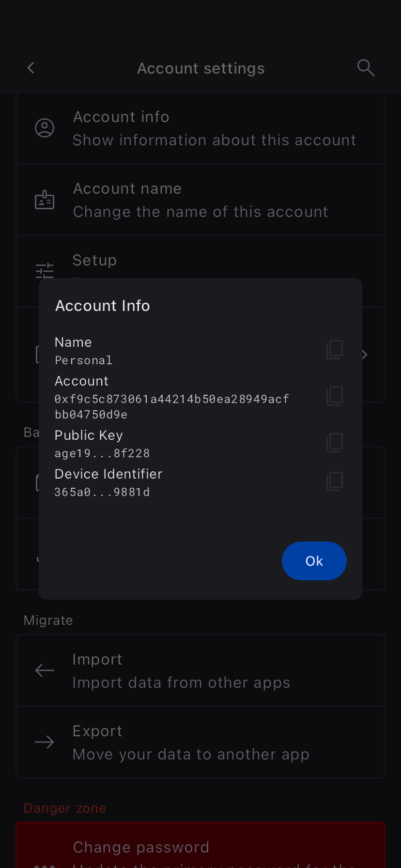Open the Account name setting
This screenshot has width=401, height=868.
point(200,200)
